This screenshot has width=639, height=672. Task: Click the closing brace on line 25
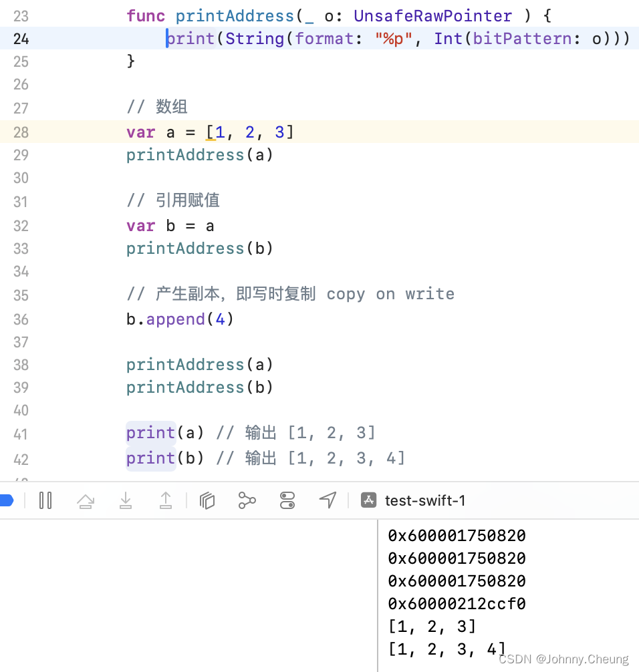tap(131, 61)
